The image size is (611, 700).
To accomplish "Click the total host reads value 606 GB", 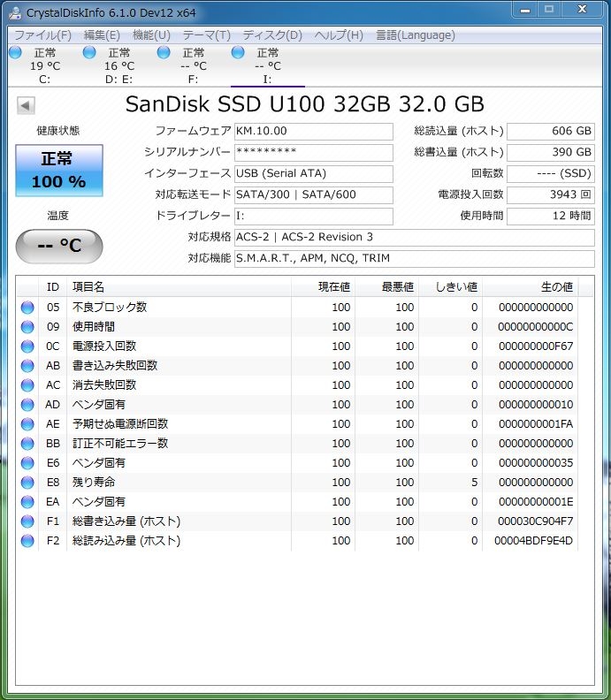I will pos(551,131).
